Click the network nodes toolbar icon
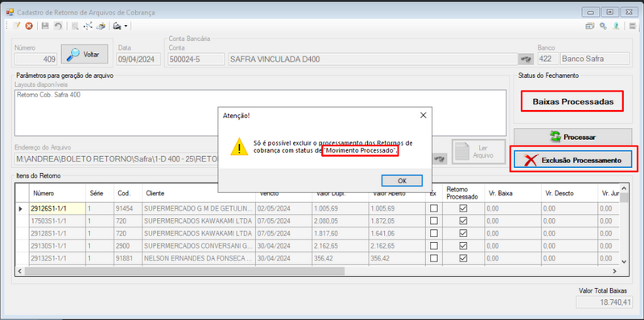The height and width of the screenshot is (320, 644). click(x=88, y=26)
